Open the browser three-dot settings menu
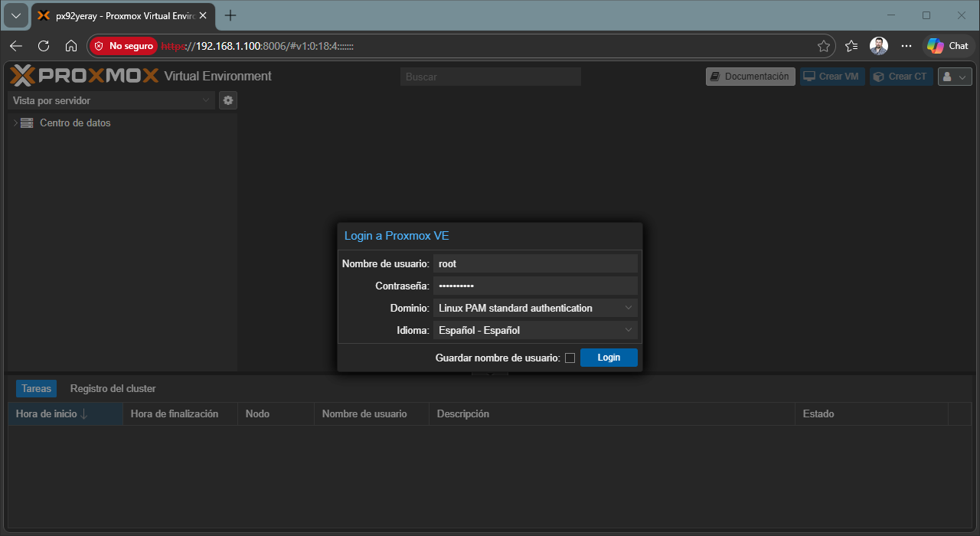Viewport: 980px width, 536px height. [x=906, y=46]
